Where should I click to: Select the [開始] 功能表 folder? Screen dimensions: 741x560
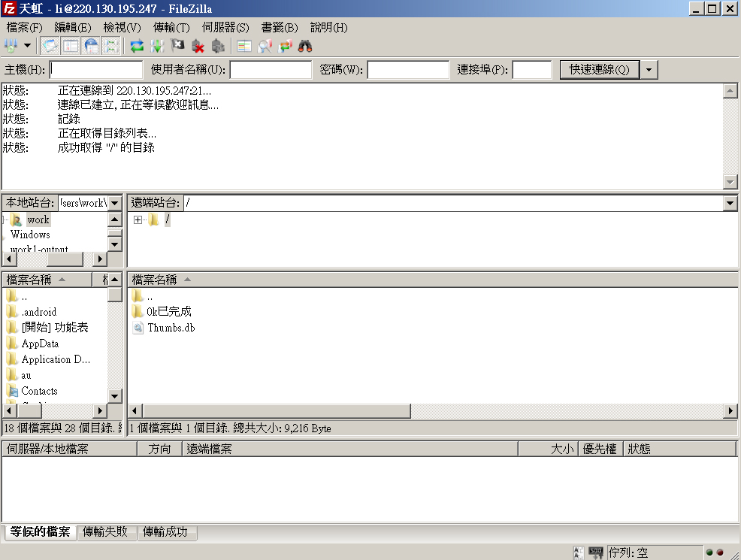pos(55,328)
